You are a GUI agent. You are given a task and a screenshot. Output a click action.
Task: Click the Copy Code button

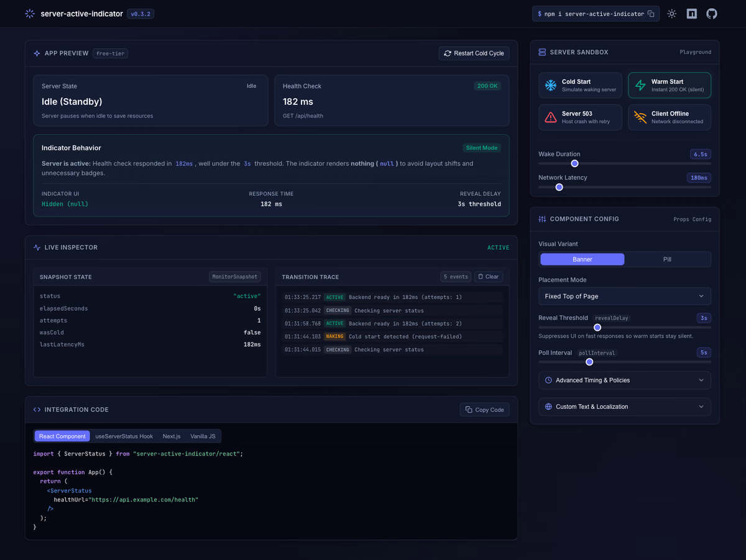484,410
